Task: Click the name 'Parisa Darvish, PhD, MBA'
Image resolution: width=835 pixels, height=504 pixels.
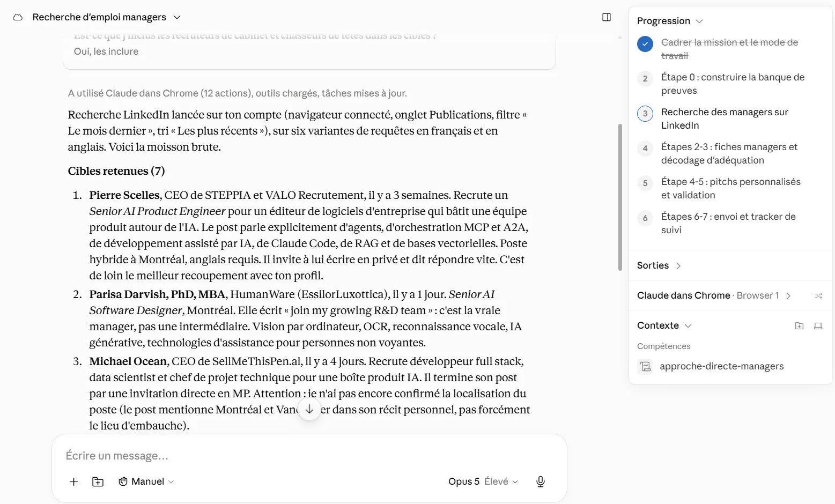Action: click(x=158, y=294)
